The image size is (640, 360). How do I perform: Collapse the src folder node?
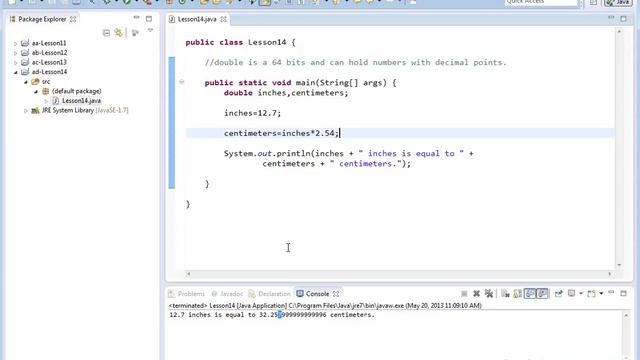click(26, 82)
